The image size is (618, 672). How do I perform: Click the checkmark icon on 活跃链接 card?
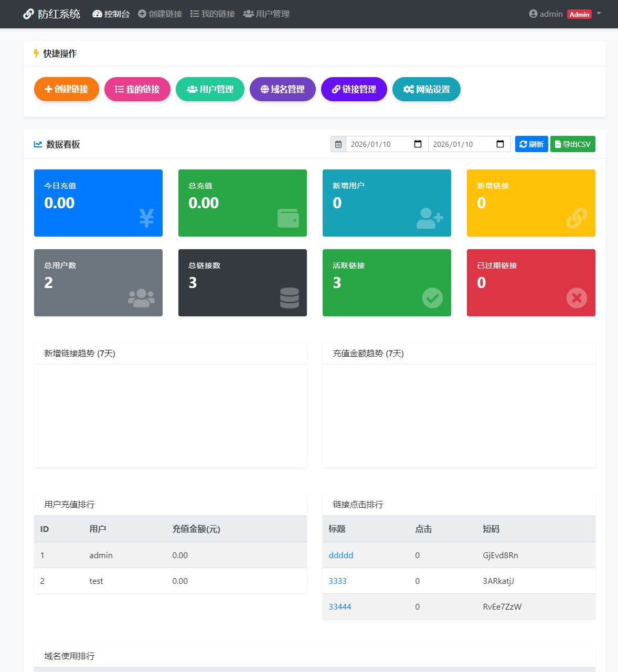point(432,298)
